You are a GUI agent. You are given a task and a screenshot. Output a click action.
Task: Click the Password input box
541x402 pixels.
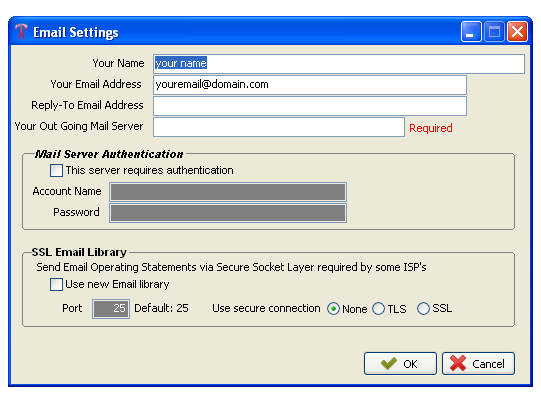(x=228, y=213)
